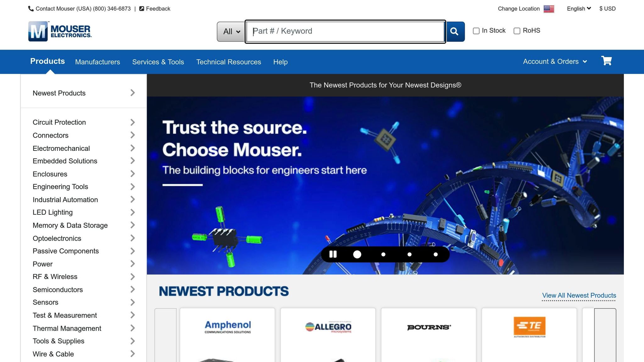Image resolution: width=644 pixels, height=362 pixels.
Task: Click Change Location link
Action: tap(519, 9)
